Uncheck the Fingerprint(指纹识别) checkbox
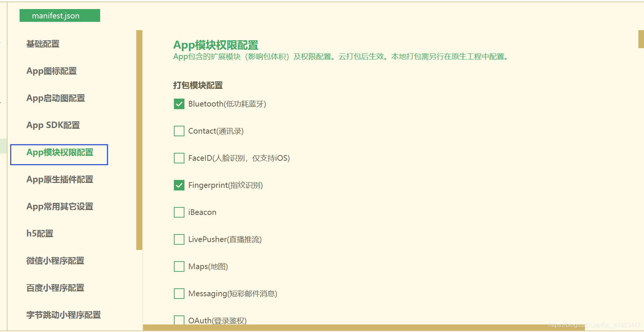Screen dimensions: 644x332 [x=179, y=185]
